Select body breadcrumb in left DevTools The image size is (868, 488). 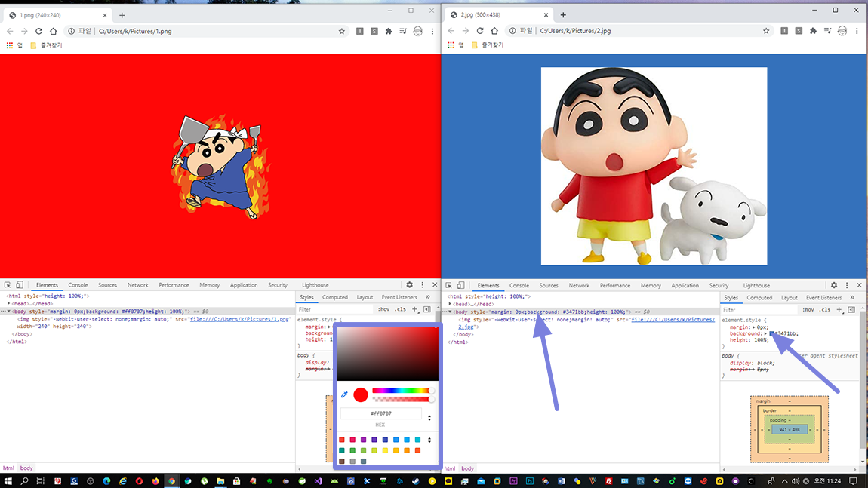(26, 468)
